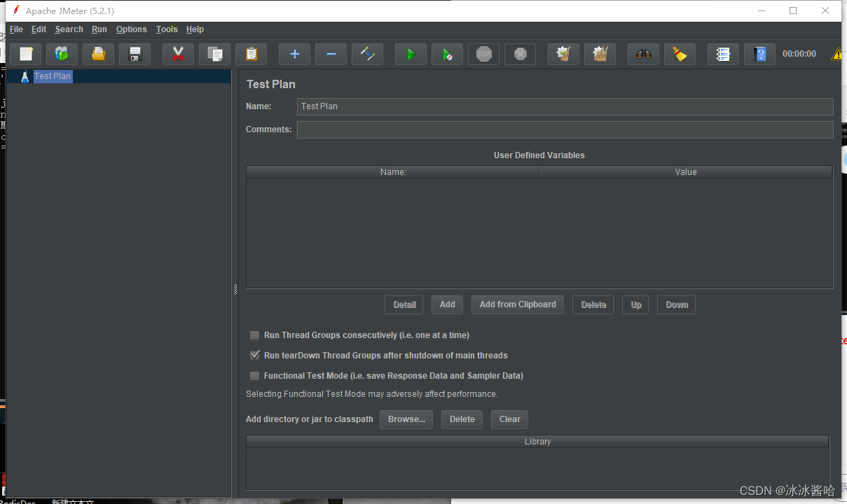Click the Comments input field
The width and height of the screenshot is (847, 504).
click(x=565, y=129)
